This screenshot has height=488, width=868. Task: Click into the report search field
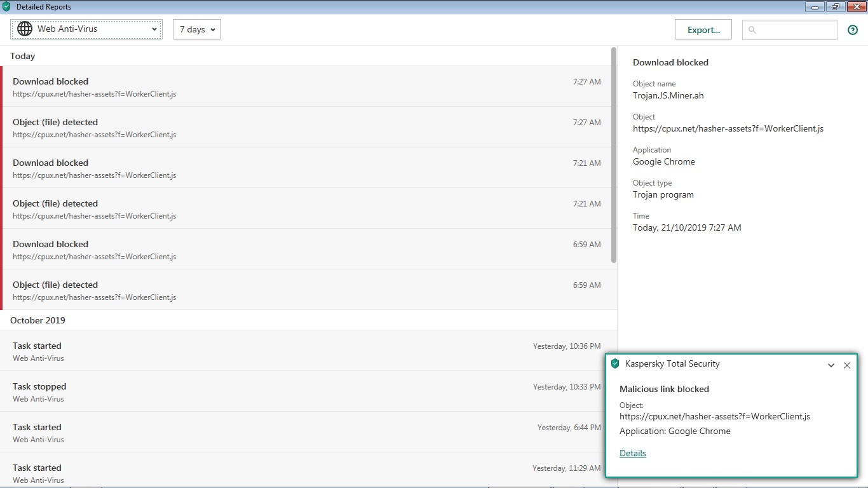click(790, 30)
